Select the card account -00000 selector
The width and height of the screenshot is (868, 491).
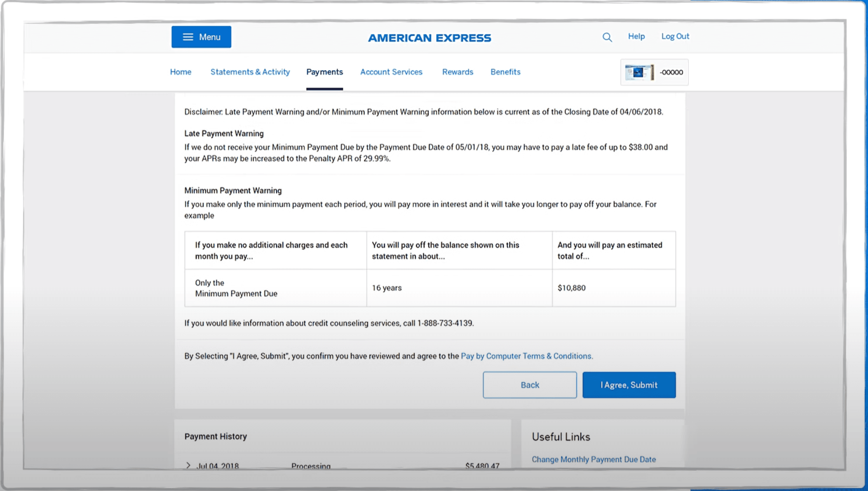coord(671,72)
